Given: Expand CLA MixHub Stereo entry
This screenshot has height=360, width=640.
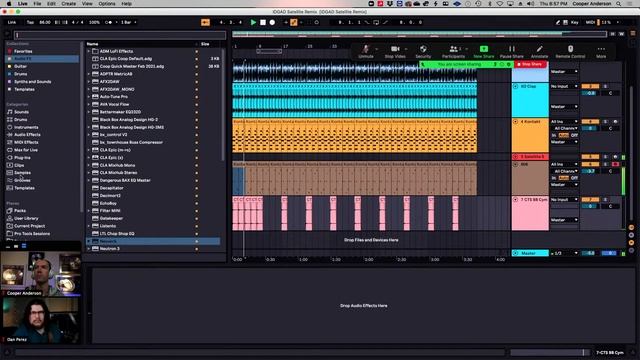Looking at the screenshot, I should click(x=89, y=173).
